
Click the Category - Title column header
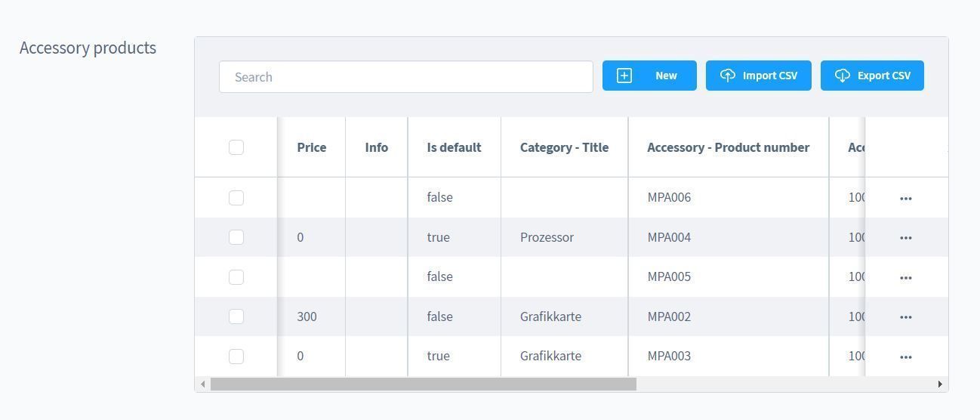(x=563, y=147)
